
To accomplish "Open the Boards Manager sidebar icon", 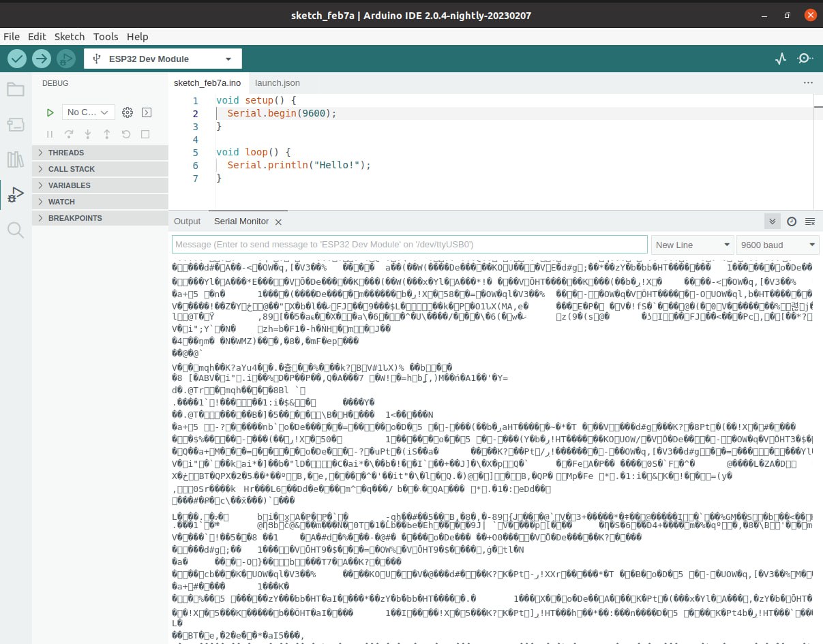I will coord(15,124).
